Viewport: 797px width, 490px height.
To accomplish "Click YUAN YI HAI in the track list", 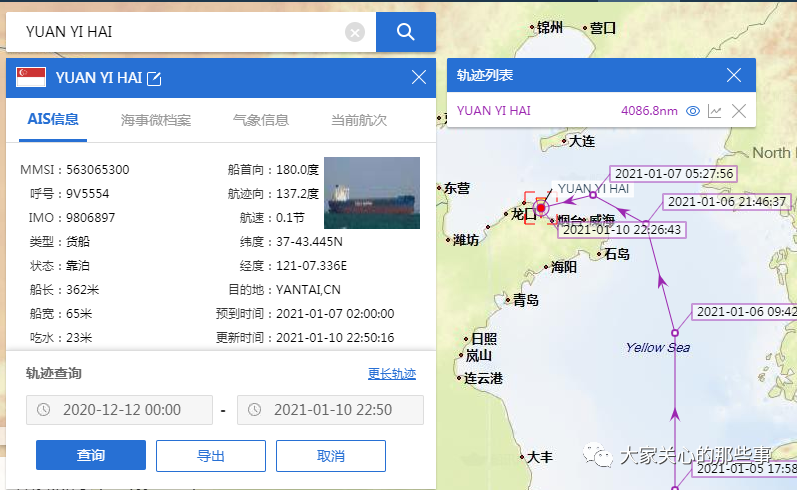I will (494, 111).
